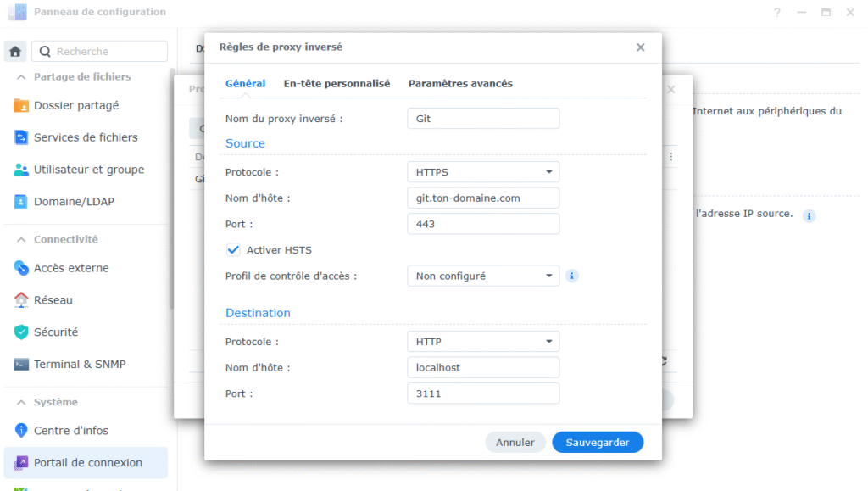The image size is (868, 491).
Task: Open Terminal & SNMP settings
Action: tap(80, 365)
